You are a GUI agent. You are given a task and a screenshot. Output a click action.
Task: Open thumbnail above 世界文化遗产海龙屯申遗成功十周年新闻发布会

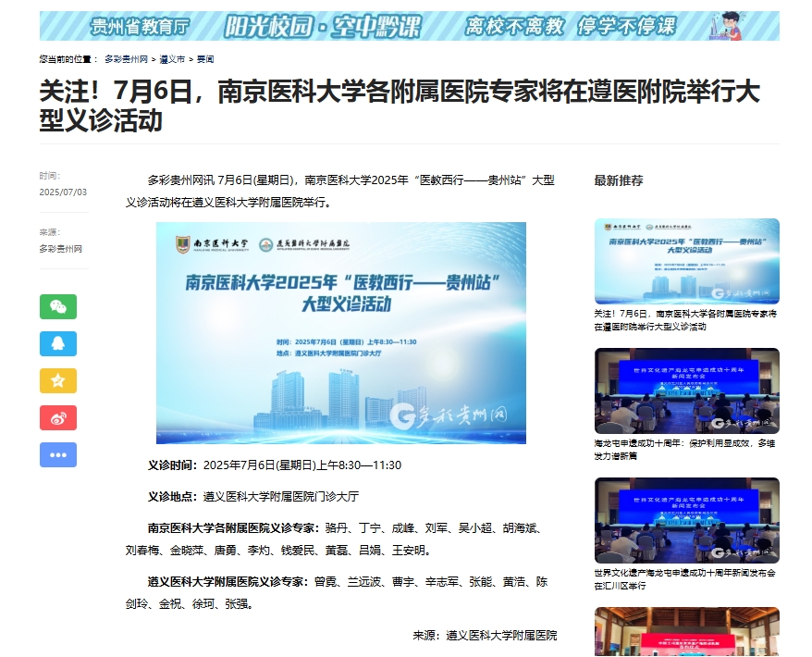coord(686,520)
